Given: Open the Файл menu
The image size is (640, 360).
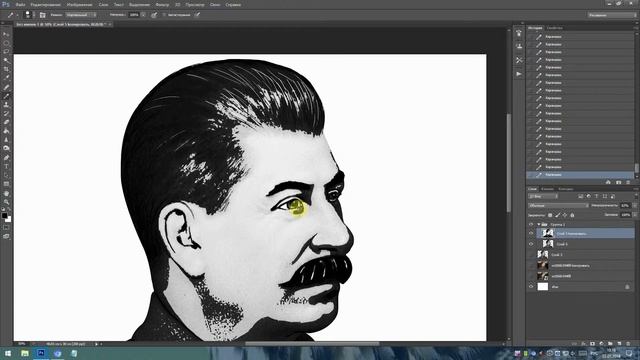Looking at the screenshot, I should [20, 4].
